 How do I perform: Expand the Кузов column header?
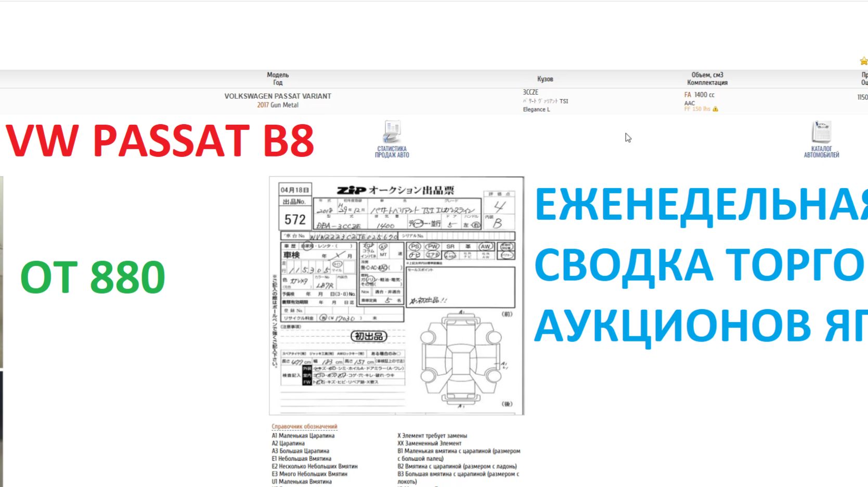545,78
